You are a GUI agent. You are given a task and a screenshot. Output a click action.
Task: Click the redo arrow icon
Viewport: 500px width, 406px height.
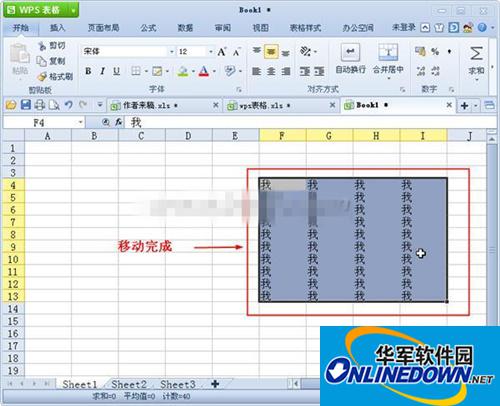83,105
